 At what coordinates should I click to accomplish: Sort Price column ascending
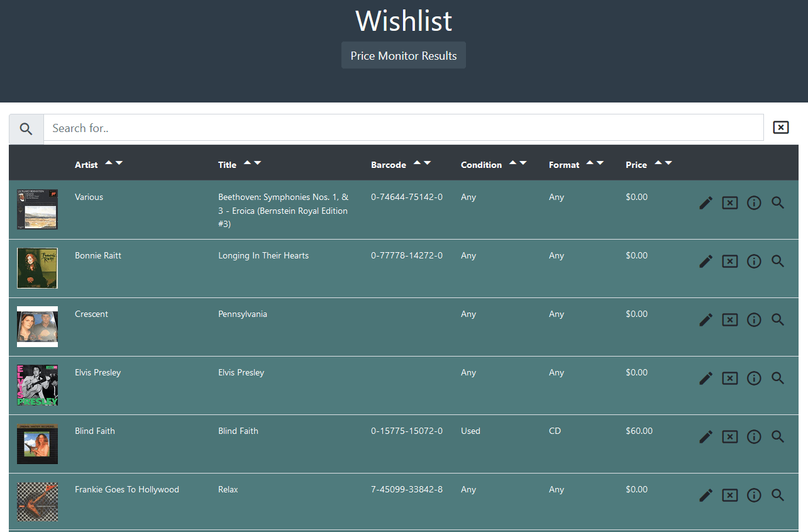tap(658, 163)
